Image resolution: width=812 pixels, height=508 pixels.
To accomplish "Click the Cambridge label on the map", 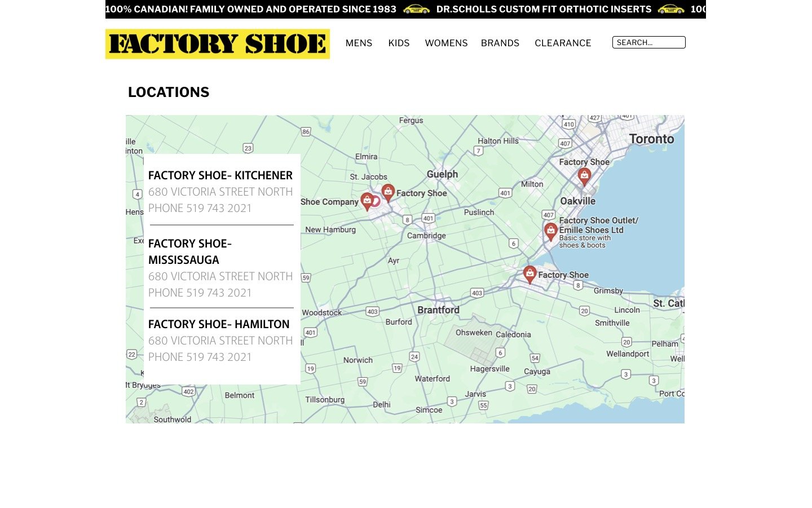I will [426, 236].
